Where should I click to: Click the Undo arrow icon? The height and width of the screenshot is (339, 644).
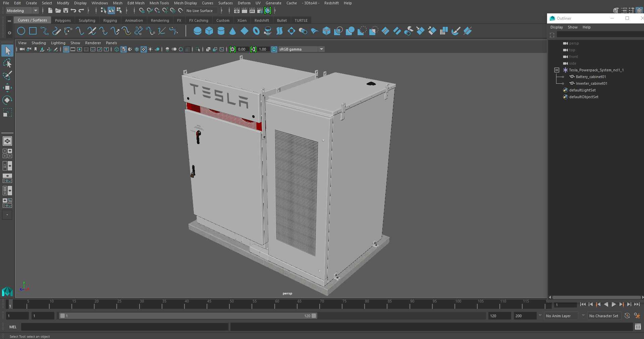pyautogui.click(x=73, y=11)
